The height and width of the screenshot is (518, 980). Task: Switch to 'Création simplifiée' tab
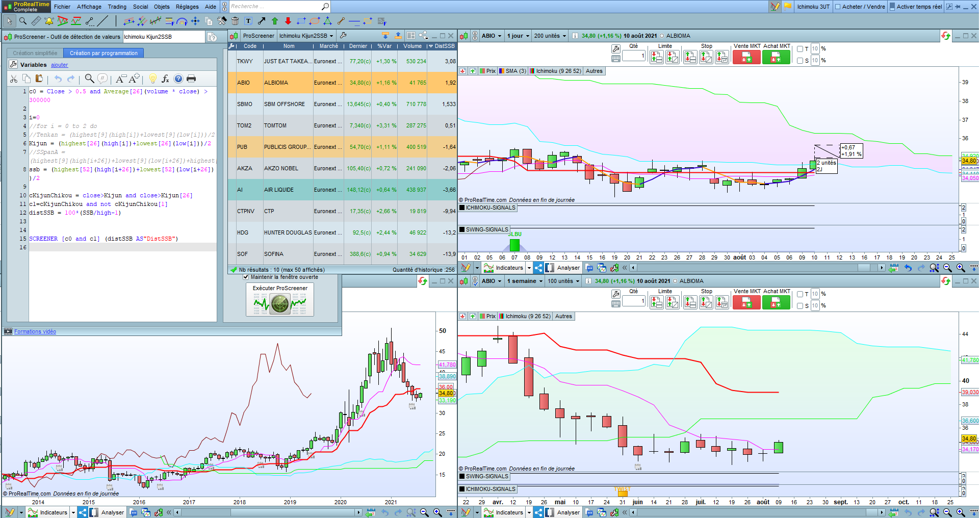[35, 53]
